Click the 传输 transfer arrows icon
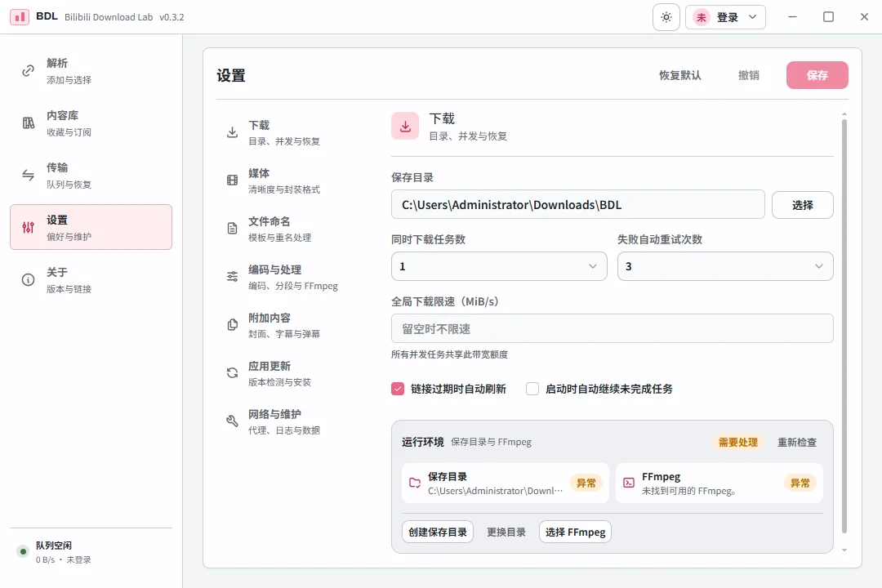The image size is (882, 588). (28, 175)
